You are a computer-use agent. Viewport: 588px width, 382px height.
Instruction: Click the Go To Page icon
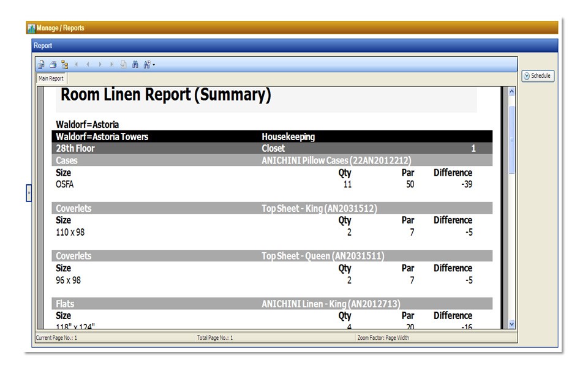point(123,64)
